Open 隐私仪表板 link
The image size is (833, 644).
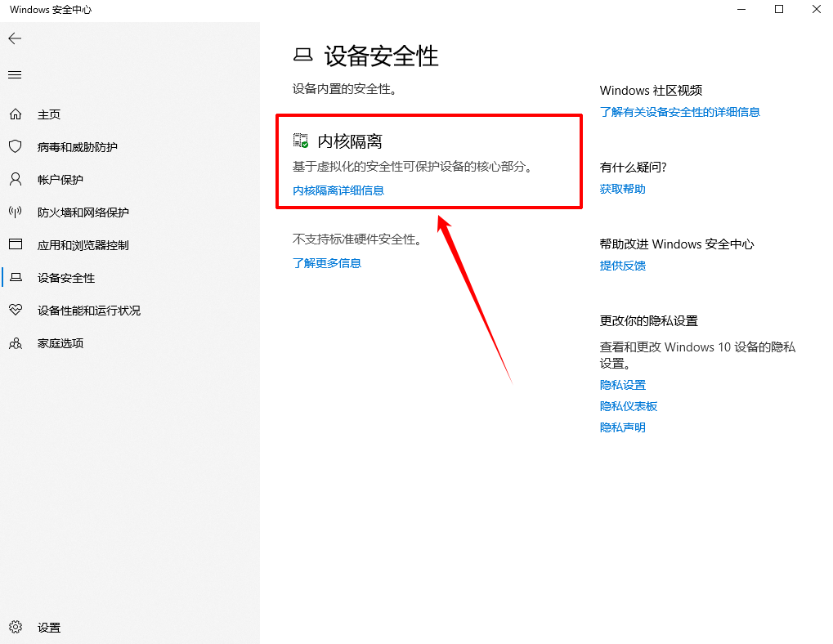pyautogui.click(x=629, y=406)
